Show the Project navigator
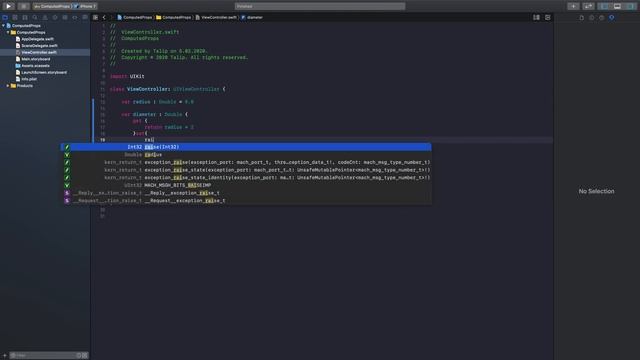The width and height of the screenshot is (640, 360). pyautogui.click(x=5, y=18)
